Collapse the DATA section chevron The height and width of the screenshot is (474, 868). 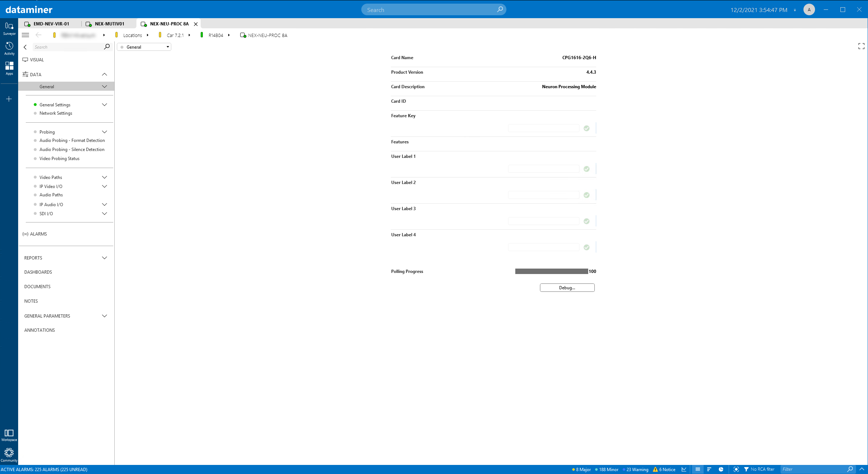[x=105, y=74]
